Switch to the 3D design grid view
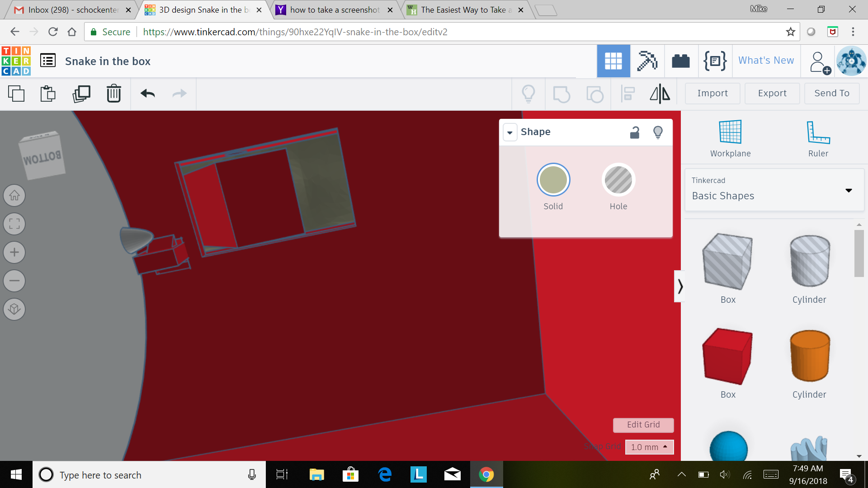 (x=613, y=61)
